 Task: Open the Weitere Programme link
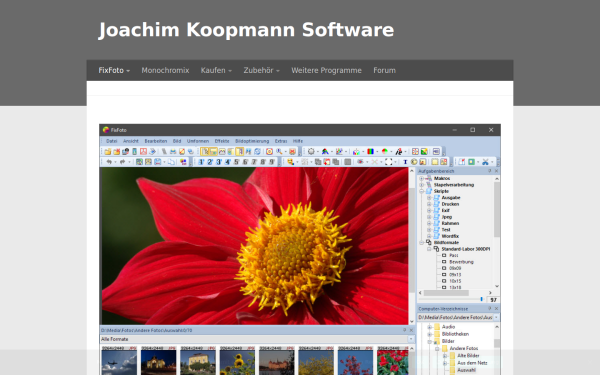point(326,70)
